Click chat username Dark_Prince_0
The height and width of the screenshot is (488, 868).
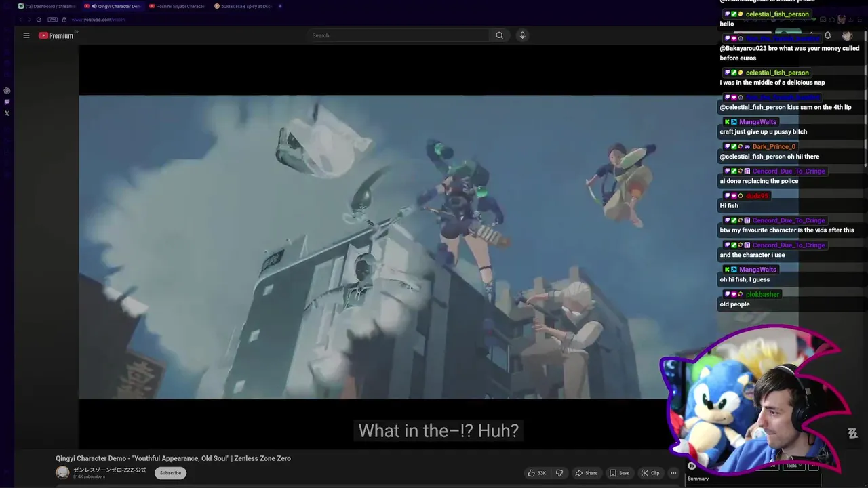773,146
